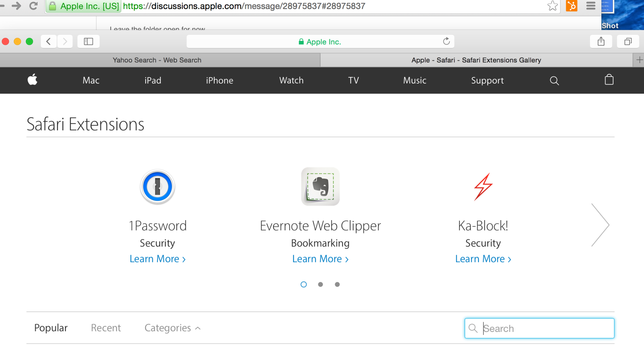Open the hamburger menu near the address bar
This screenshot has width=644, height=346.
click(x=591, y=6)
